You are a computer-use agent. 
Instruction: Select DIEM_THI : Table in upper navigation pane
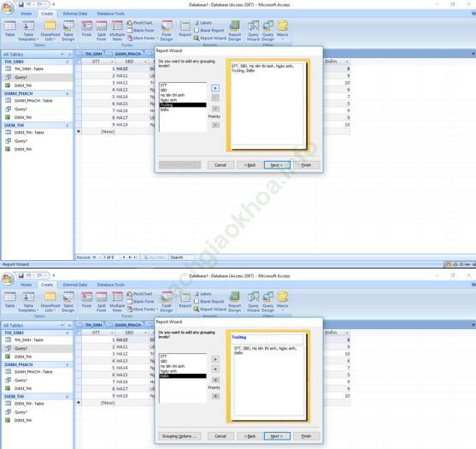tap(29, 133)
